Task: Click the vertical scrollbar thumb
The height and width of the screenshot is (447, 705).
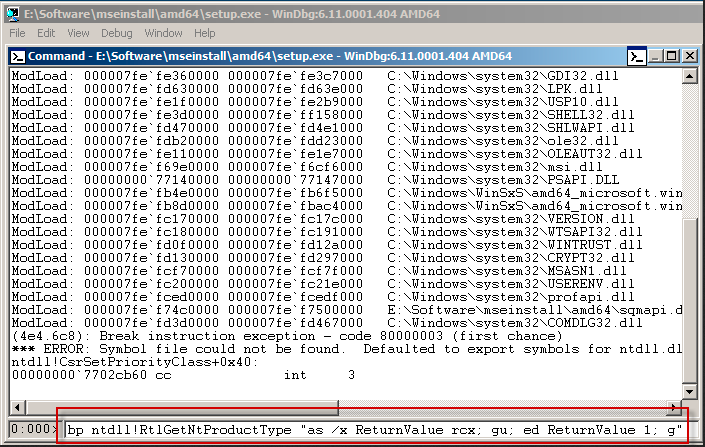Action: [x=689, y=300]
